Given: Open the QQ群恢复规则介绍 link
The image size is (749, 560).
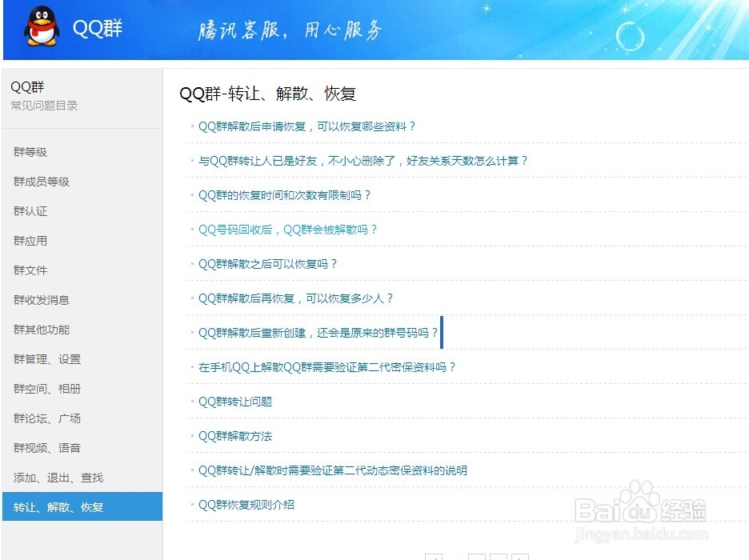Looking at the screenshot, I should (x=246, y=505).
